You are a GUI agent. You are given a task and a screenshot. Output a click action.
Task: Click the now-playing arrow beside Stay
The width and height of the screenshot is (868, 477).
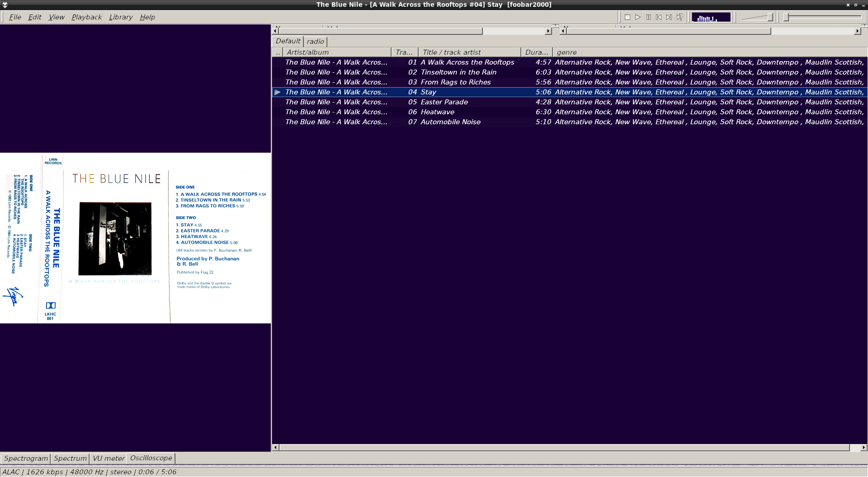tap(278, 92)
